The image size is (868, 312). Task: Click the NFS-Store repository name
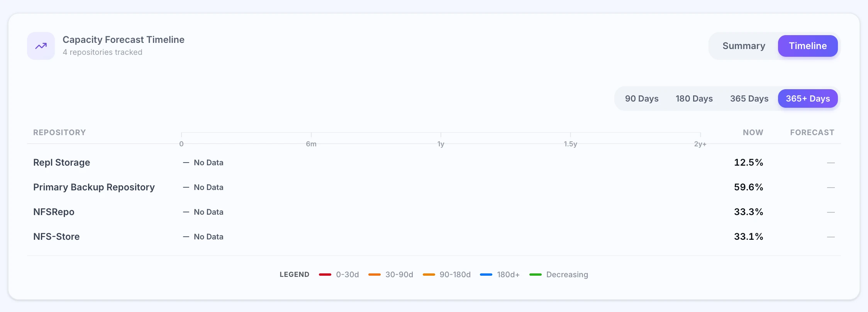tap(56, 237)
